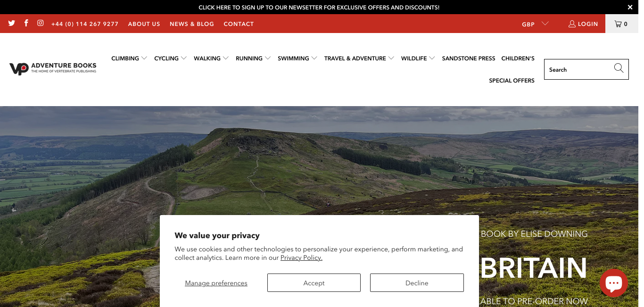Viewport: 644px width, 307px height.
Task: Visit the Facebook page icon
Action: (26, 23)
